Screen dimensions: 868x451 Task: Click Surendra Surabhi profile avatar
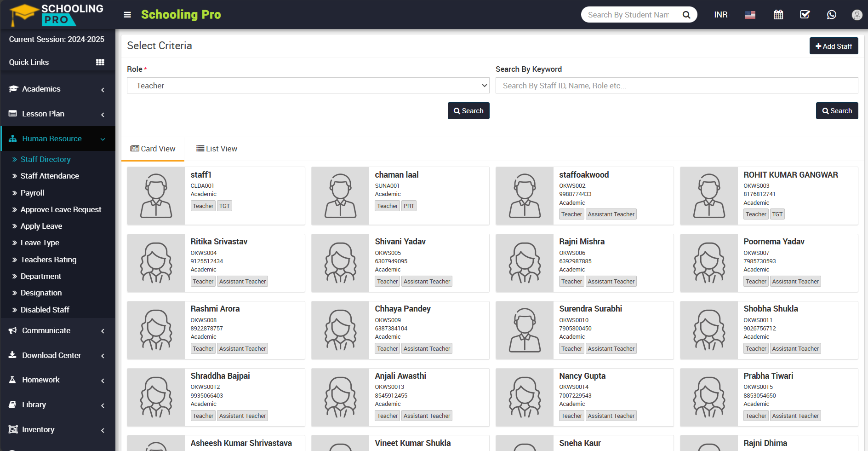[x=525, y=330]
